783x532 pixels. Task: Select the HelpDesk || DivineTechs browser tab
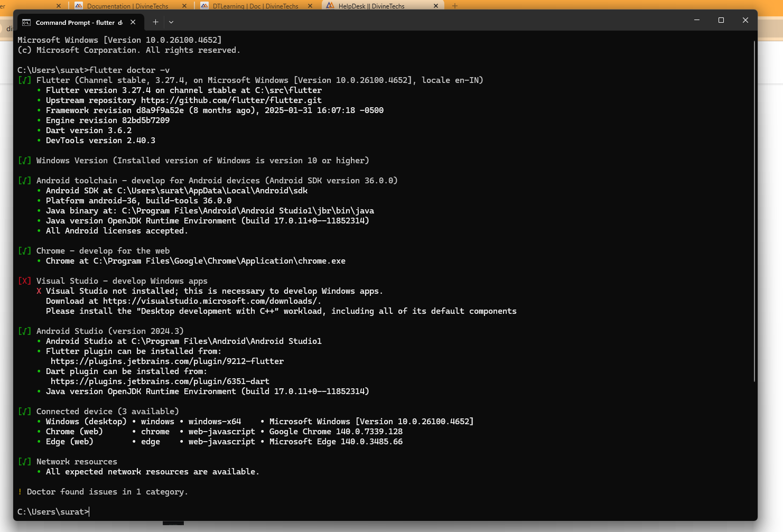(x=371, y=6)
